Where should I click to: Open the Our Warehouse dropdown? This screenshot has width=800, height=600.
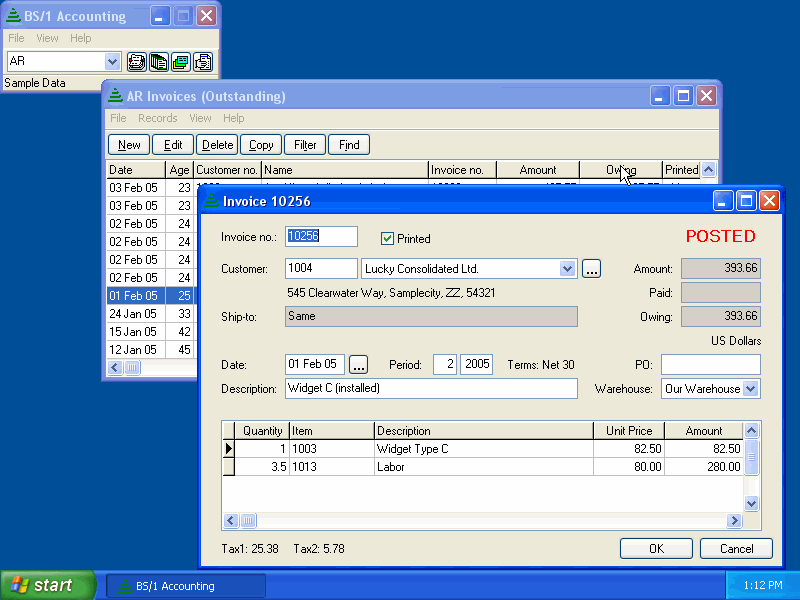[750, 389]
